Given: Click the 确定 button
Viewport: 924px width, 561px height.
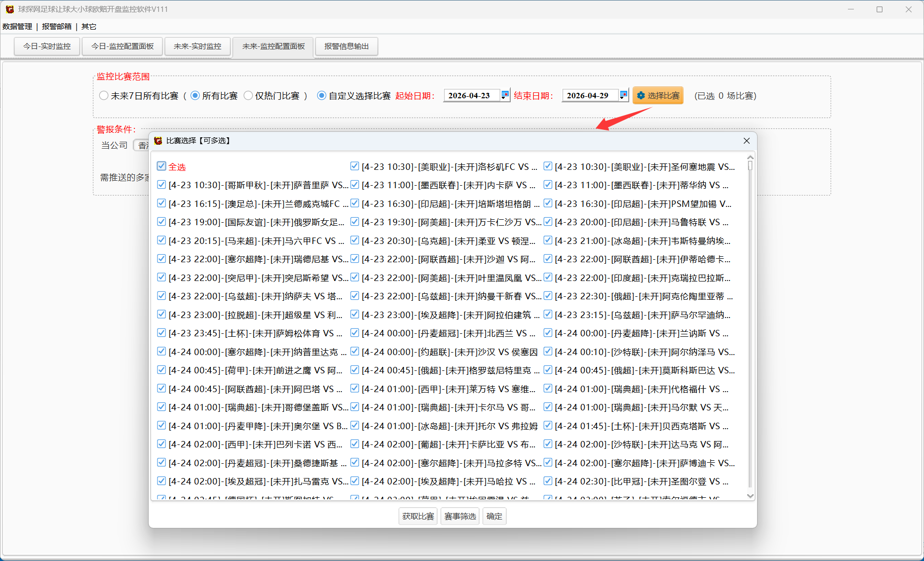Looking at the screenshot, I should [x=494, y=516].
